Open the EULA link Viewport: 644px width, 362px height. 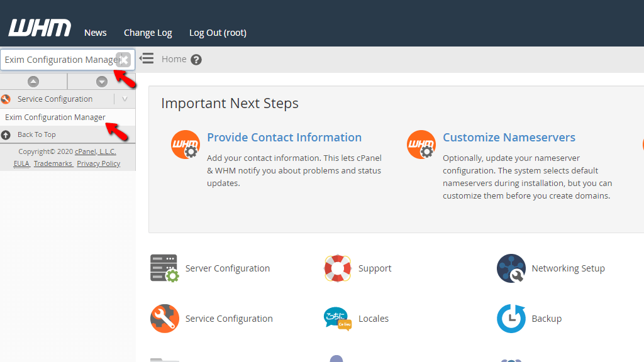coord(21,163)
